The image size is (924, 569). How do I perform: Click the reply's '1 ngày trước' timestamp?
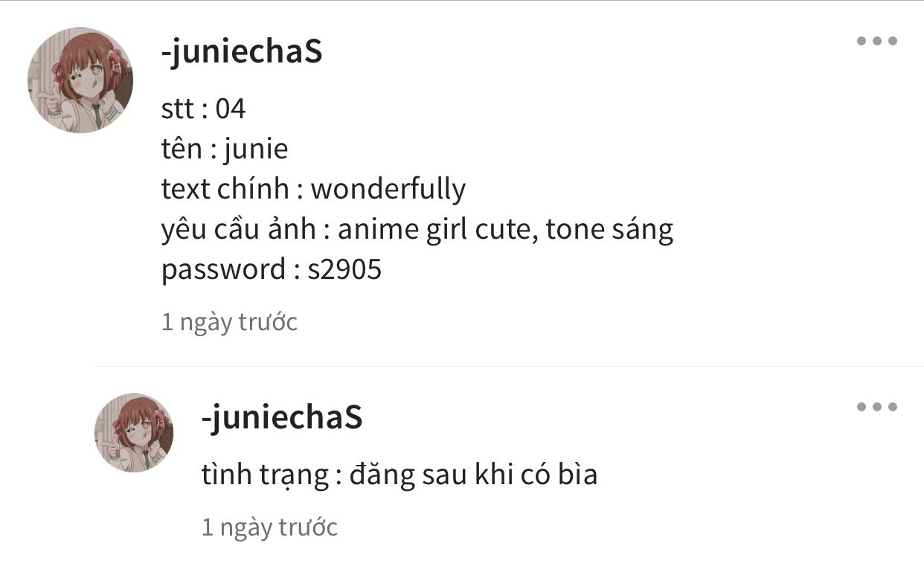269,527
